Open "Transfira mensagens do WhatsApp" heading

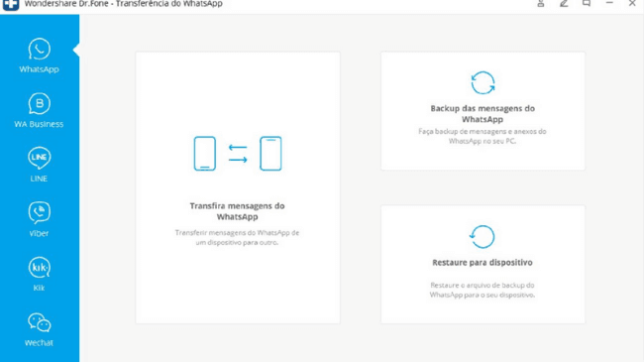pos(237,211)
